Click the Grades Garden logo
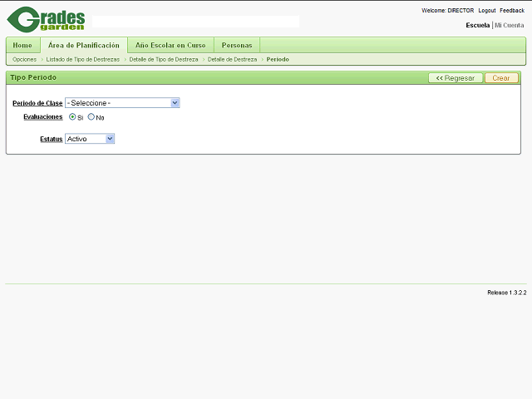This screenshot has width=532, height=399. [46, 20]
